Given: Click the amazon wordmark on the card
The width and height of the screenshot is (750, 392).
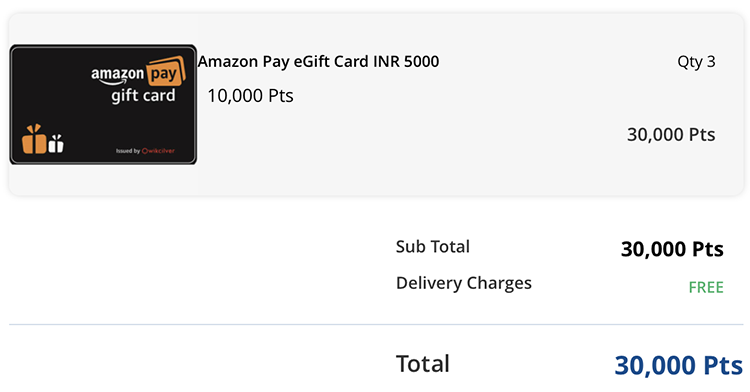Looking at the screenshot, I should 117,75.
